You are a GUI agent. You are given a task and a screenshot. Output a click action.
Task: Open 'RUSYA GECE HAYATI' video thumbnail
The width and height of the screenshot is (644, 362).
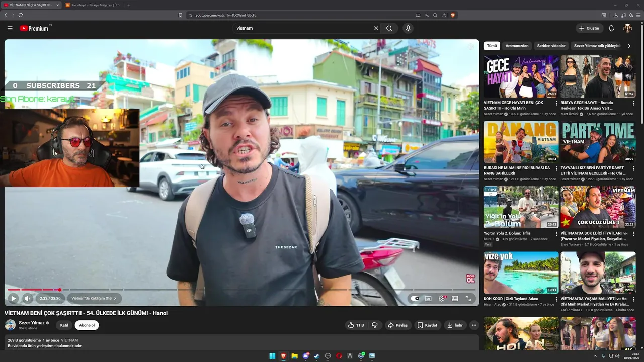click(x=598, y=76)
